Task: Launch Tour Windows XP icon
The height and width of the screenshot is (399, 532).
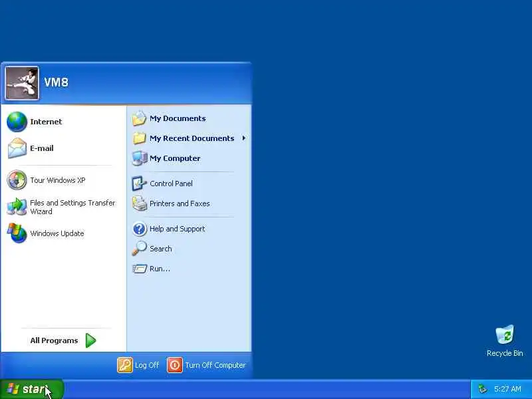Action: (17, 180)
